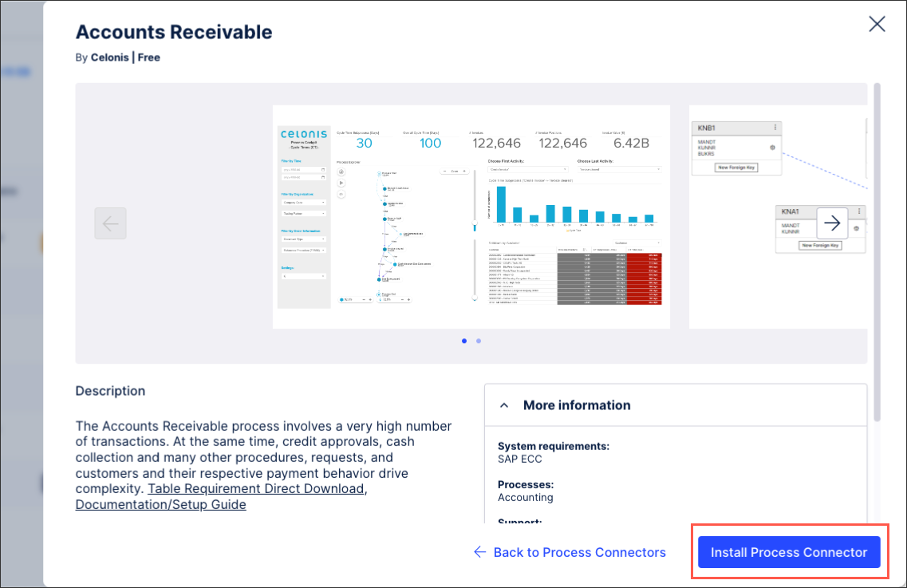The image size is (907, 588).
Task: Click the KNA1 table menu dots
Action: point(859,211)
